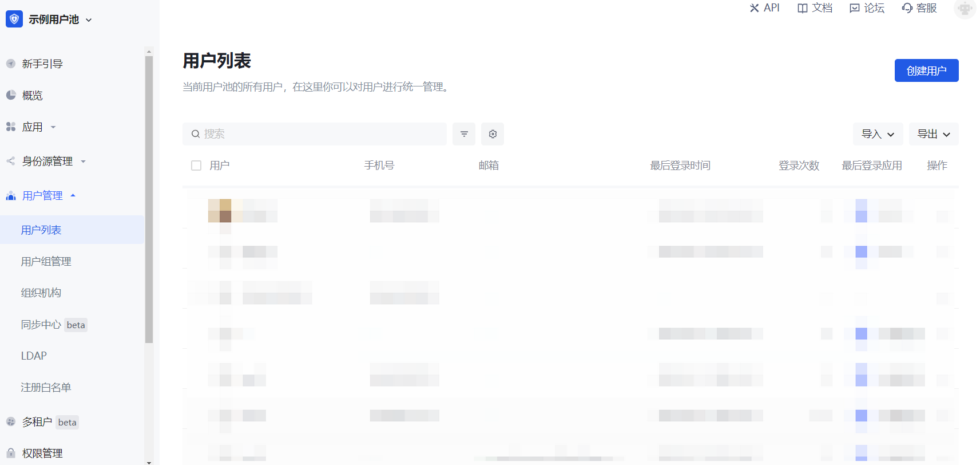Screen dimensions: 980x465
Task: Toggle the select-all checkbox in 用户 header
Action: pyautogui.click(x=196, y=165)
